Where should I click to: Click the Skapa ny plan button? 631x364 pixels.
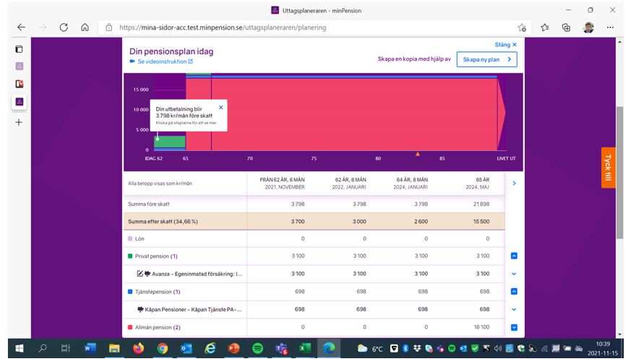pyautogui.click(x=486, y=59)
